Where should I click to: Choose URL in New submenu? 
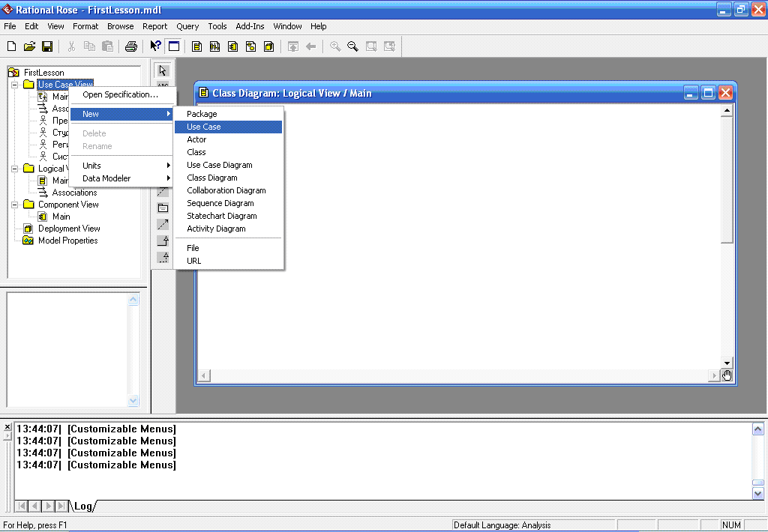point(228,261)
